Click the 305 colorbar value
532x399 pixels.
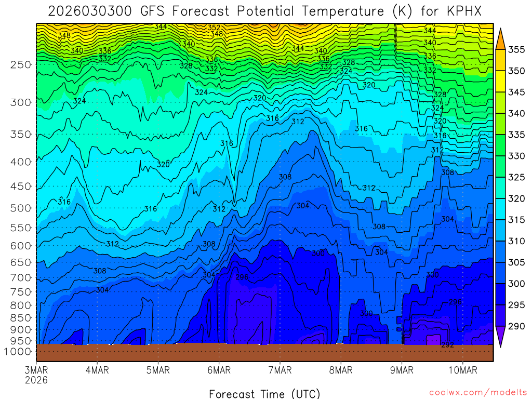coord(516,262)
